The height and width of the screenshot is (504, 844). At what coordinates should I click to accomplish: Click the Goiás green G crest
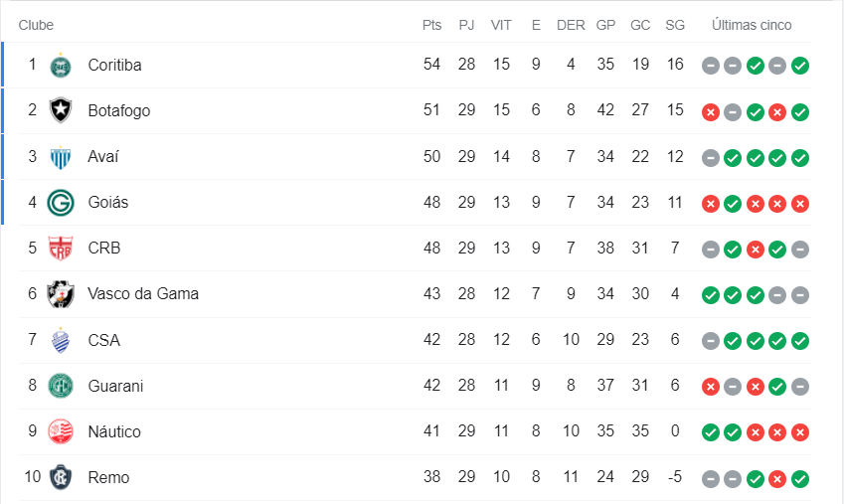(x=61, y=203)
